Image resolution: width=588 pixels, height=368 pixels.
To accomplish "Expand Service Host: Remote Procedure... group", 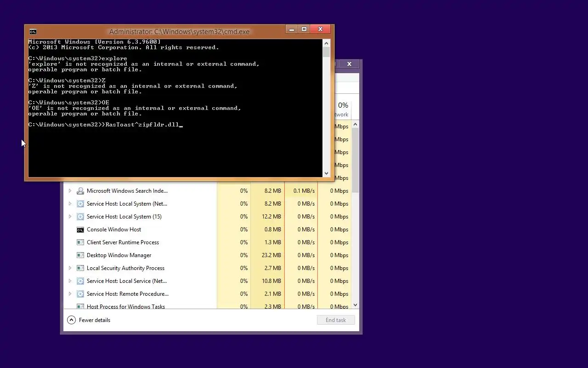I will click(x=70, y=294).
